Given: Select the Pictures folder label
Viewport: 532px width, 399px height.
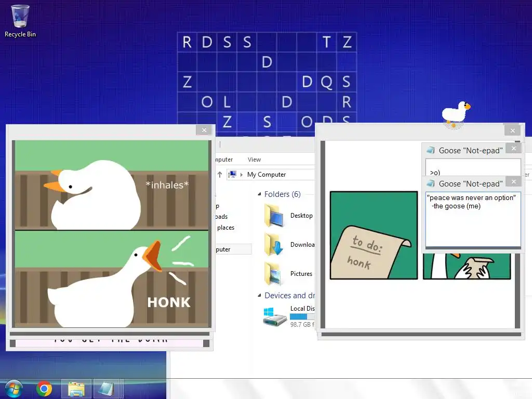Looking at the screenshot, I should 301,274.
